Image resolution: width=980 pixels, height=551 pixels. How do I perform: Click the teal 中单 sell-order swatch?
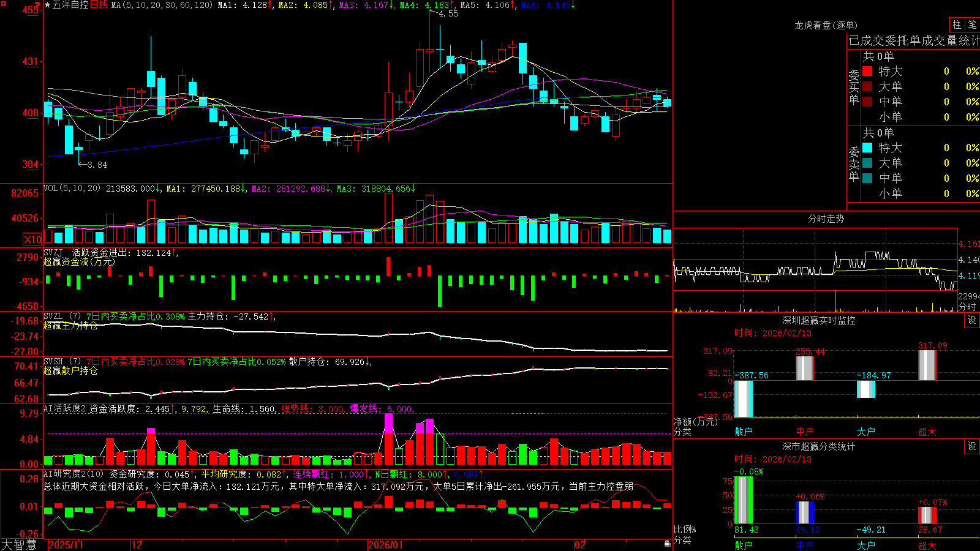pyautogui.click(x=867, y=178)
